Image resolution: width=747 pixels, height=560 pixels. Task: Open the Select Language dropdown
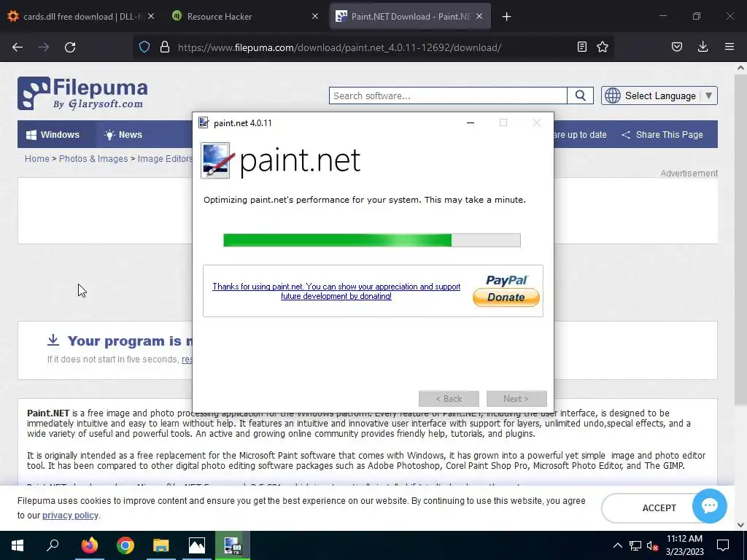coord(659,96)
